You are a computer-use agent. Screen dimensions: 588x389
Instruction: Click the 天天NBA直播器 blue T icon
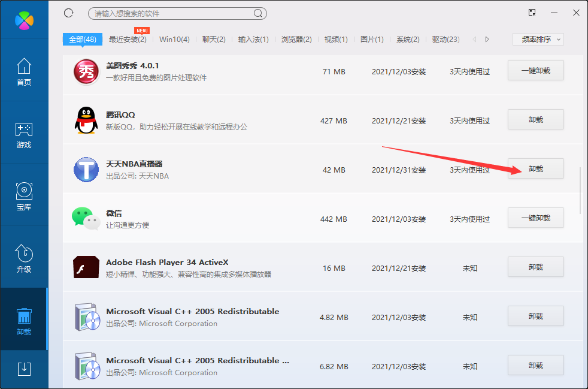pos(86,170)
